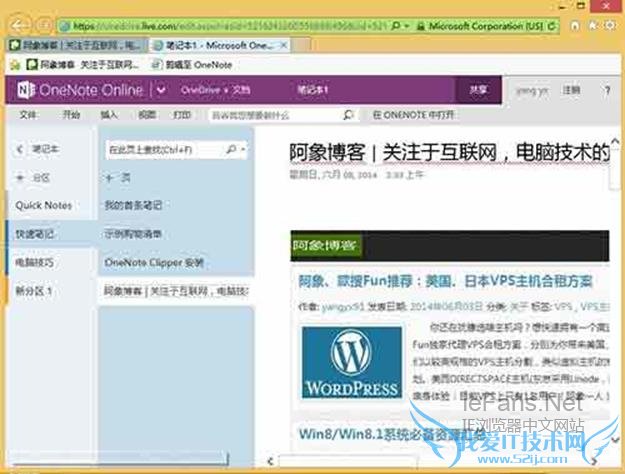625x474 pixels.
Task: Click the 笔记本1 notebook title
Action: [312, 90]
